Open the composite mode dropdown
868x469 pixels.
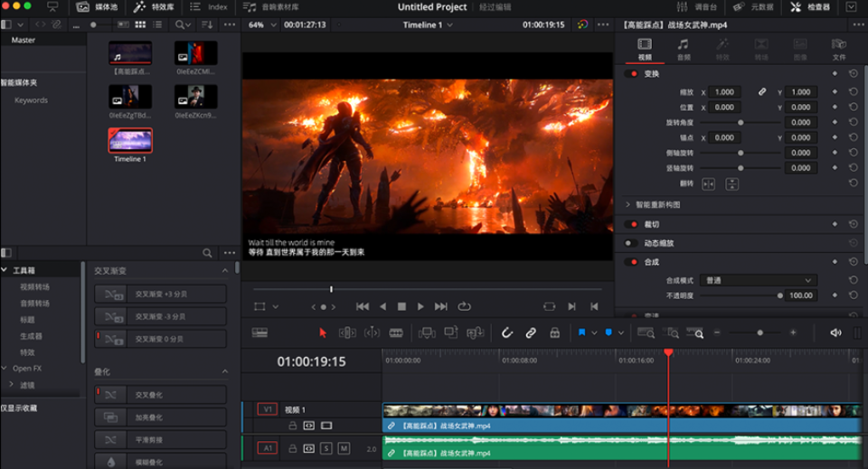click(758, 280)
